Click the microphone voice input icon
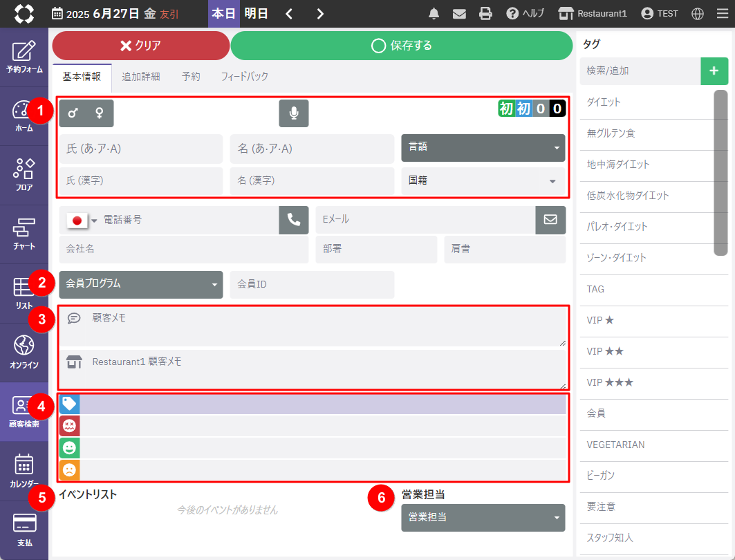 pyautogui.click(x=294, y=113)
